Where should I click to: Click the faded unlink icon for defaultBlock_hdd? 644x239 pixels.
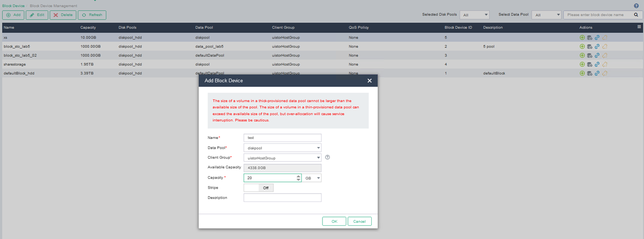(604, 73)
